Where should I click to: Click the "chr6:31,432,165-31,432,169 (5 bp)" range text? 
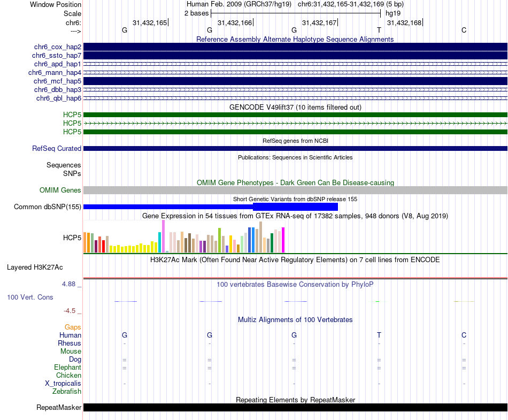(x=351, y=4)
